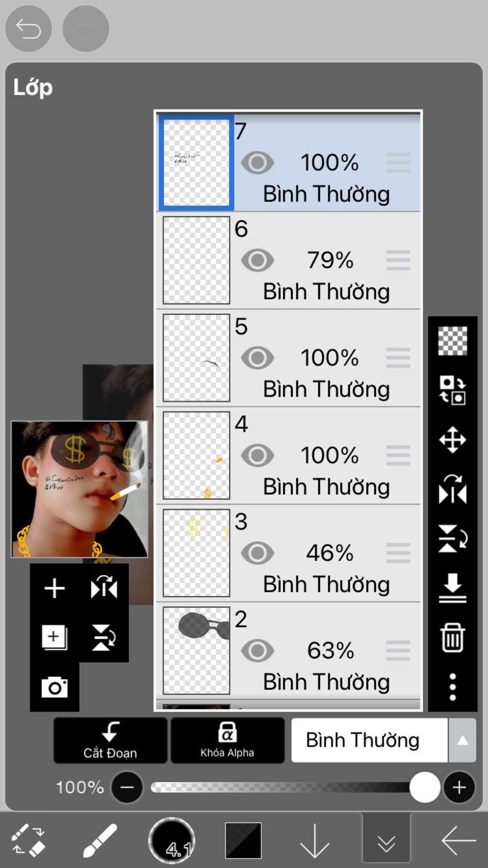The image size is (488, 868).
Task: Hide layer 2 sunglasses via eye icon
Action: (x=257, y=651)
